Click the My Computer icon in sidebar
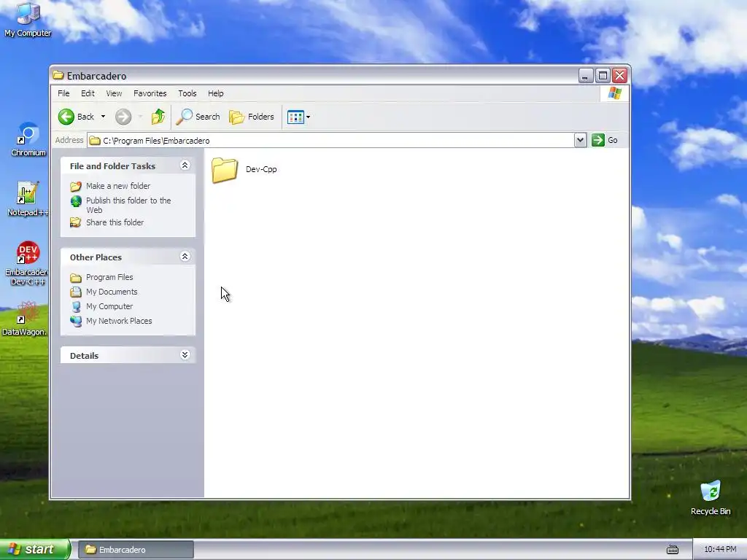The height and width of the screenshot is (560, 747). click(x=76, y=307)
